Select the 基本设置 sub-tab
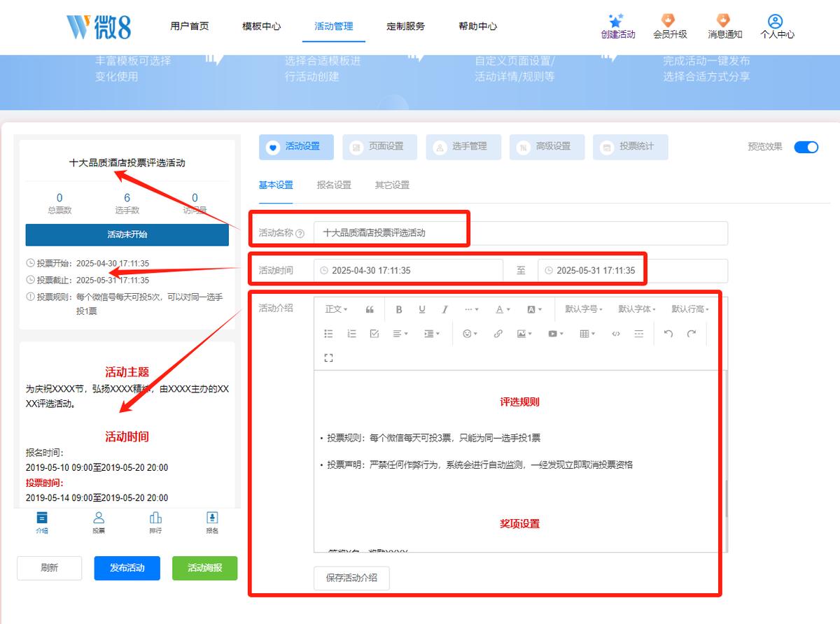Screen dimensions: 840x624 pos(276,185)
